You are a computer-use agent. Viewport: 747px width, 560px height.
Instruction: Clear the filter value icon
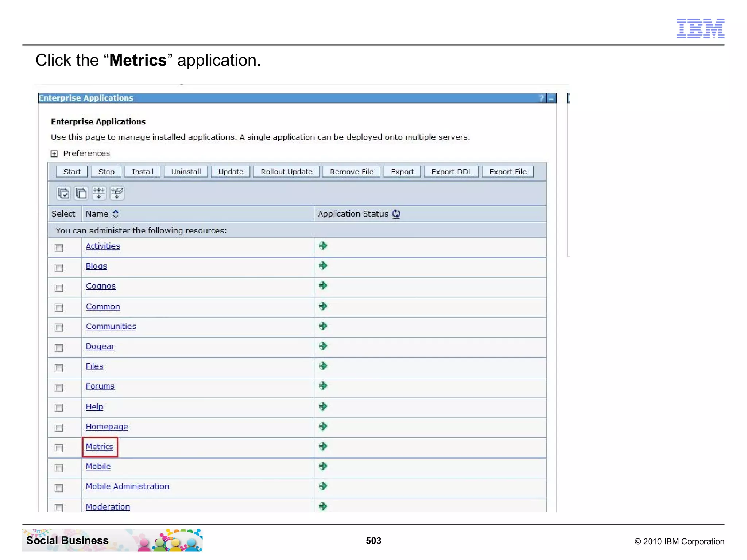click(117, 193)
